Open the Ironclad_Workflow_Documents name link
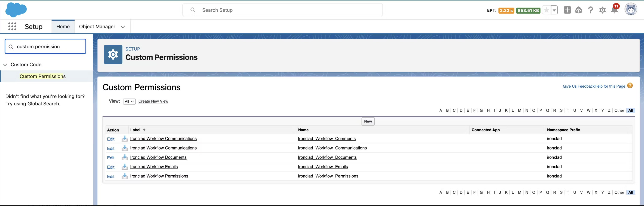Image resolution: width=644 pixels, height=206 pixels. click(x=327, y=157)
